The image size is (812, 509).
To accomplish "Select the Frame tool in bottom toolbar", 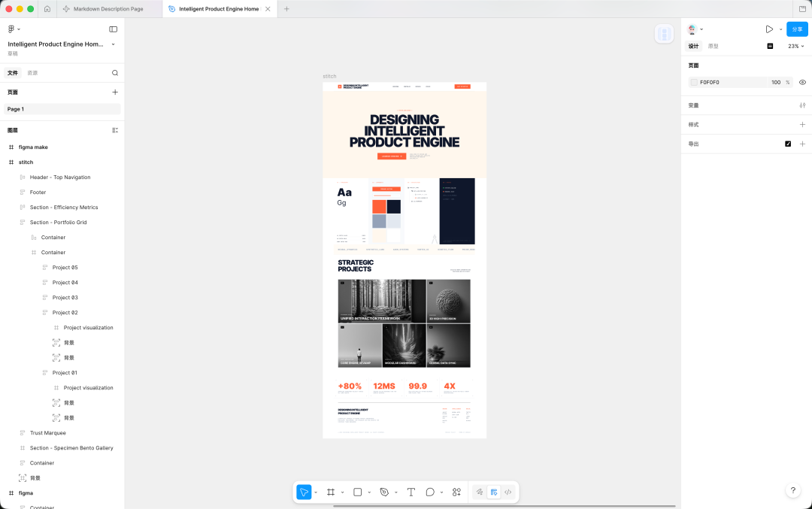I will tap(331, 492).
